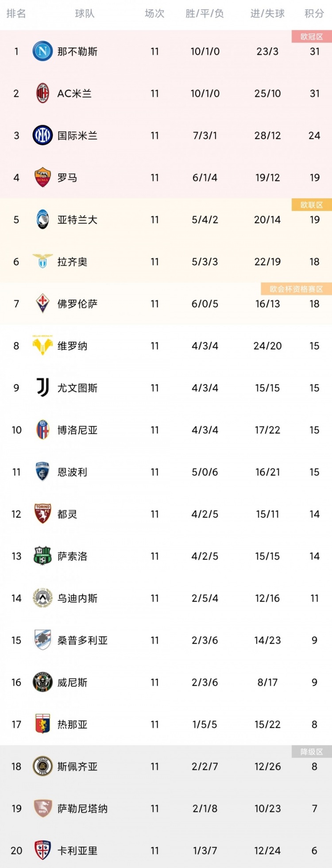Select the 排名 ranking column header
This screenshot has width=332, height=868.
(16, 14)
